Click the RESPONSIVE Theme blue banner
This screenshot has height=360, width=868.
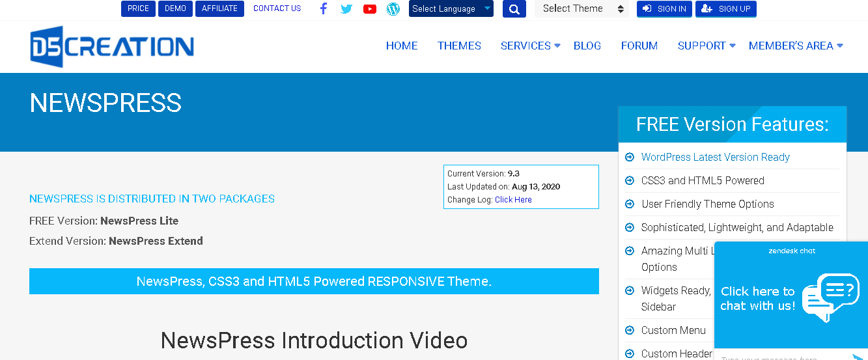pos(314,281)
